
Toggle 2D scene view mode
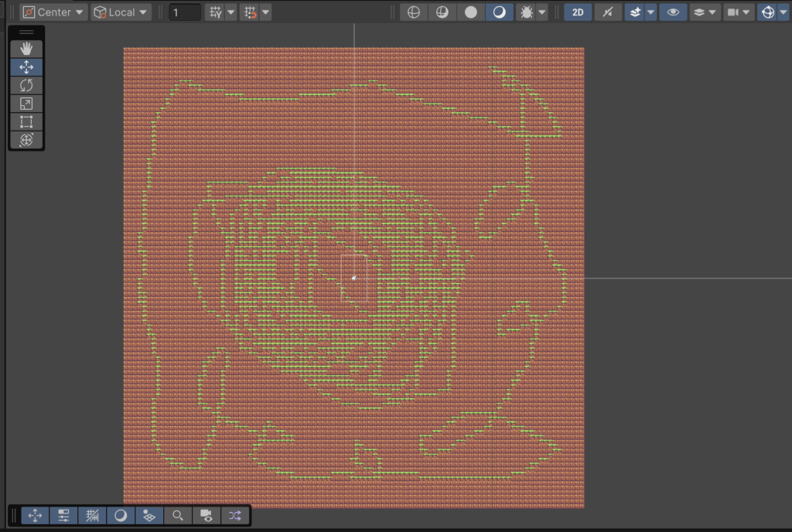tap(578, 12)
